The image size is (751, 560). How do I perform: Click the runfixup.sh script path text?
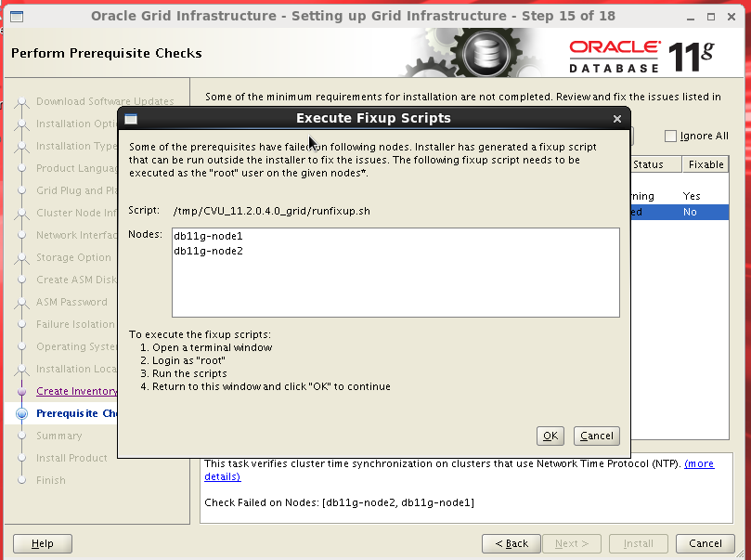click(272, 211)
